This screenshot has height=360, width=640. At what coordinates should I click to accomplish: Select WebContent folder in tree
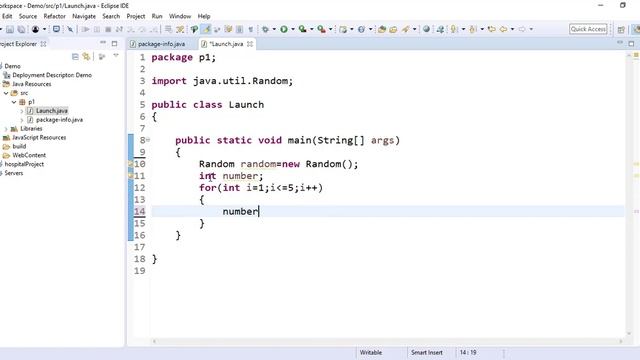29,156
